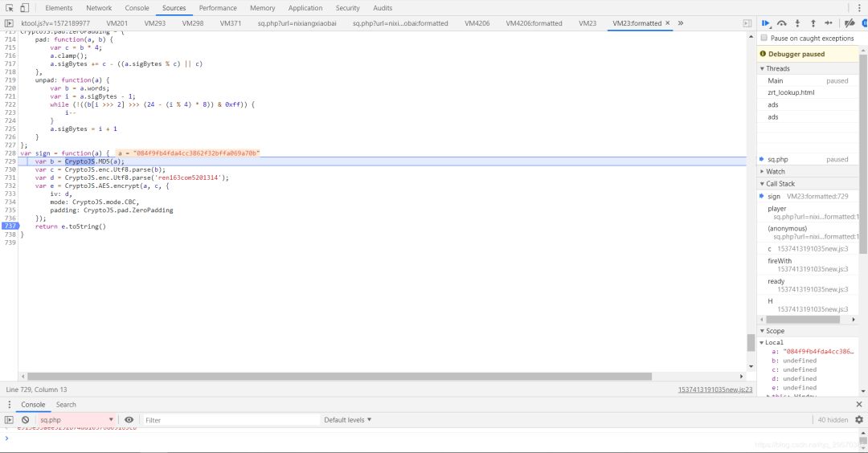Click the inspect element picker icon
Image resolution: width=868 pixels, height=453 pixels.
coord(10,8)
